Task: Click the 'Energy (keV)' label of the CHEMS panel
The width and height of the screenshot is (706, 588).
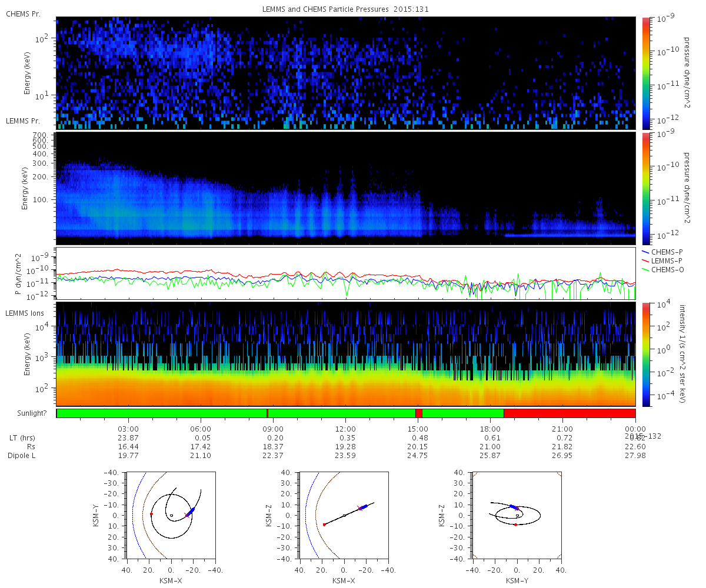Action: (x=27, y=73)
